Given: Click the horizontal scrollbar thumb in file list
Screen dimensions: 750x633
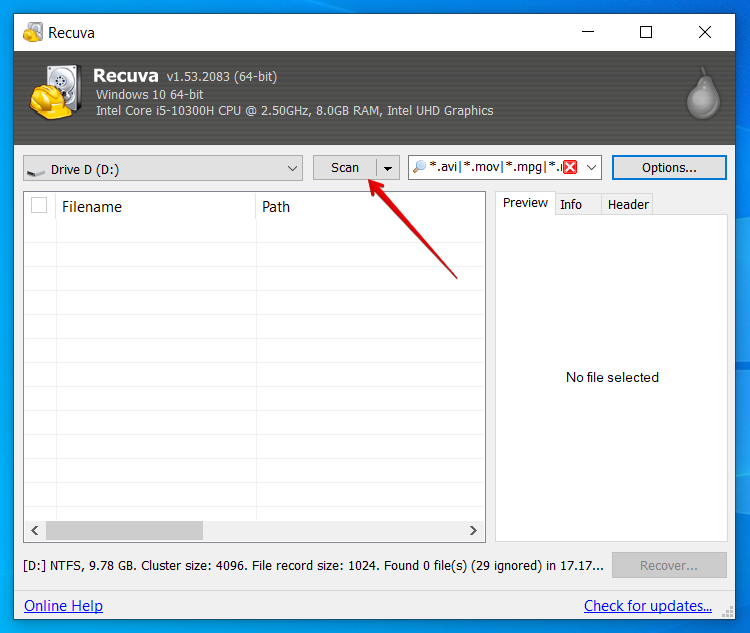Looking at the screenshot, I should coord(124,531).
